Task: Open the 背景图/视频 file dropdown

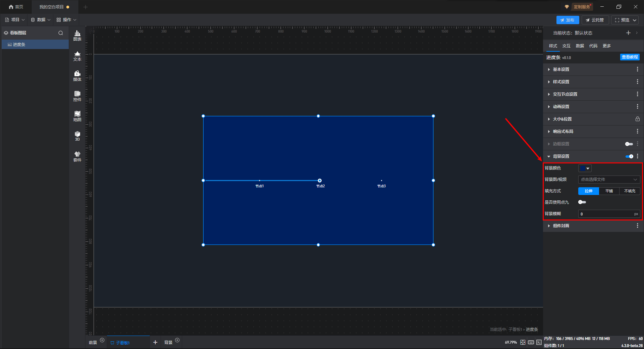Action: [x=609, y=180]
